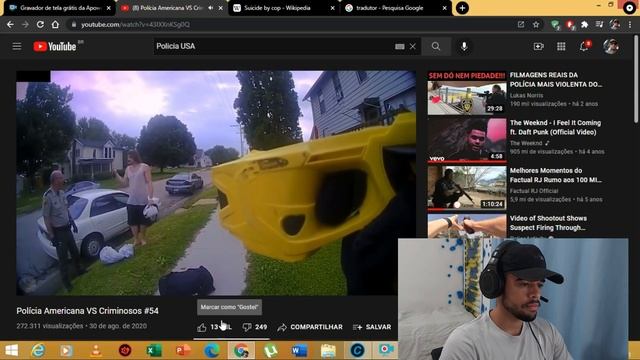The height and width of the screenshot is (360, 640).
Task: Open the YouTube hamburger guide menu
Action: [17, 47]
